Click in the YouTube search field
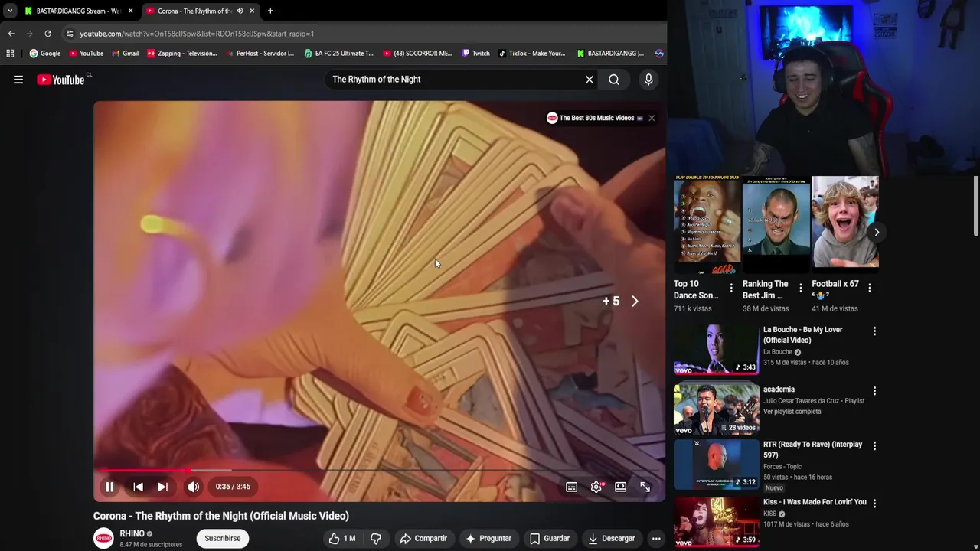Image resolution: width=980 pixels, height=551 pixels. tap(456, 80)
